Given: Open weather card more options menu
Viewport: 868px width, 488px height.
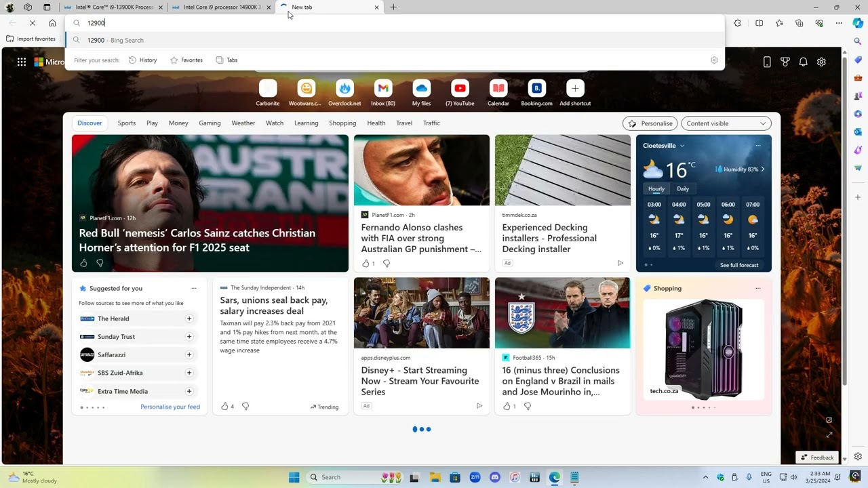Looking at the screenshot, I should pos(758,146).
